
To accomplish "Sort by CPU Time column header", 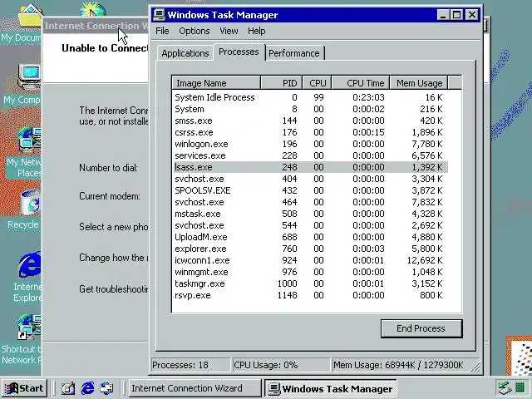I will tap(360, 83).
